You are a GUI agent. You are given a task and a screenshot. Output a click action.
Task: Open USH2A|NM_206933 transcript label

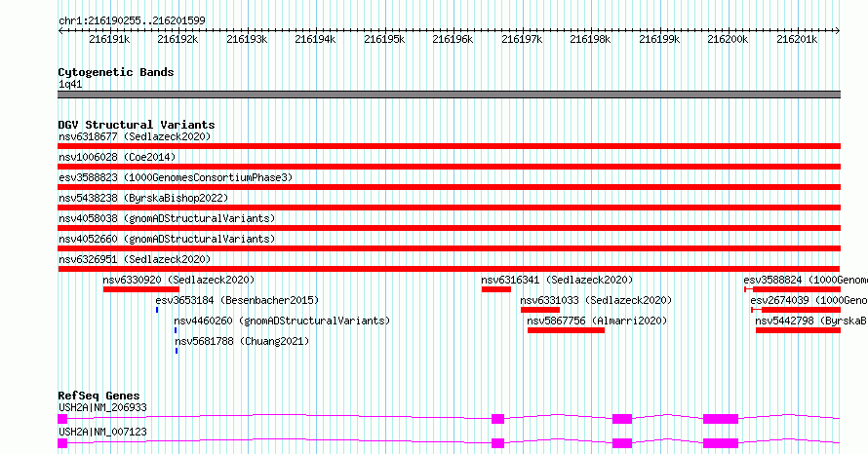coord(103,407)
